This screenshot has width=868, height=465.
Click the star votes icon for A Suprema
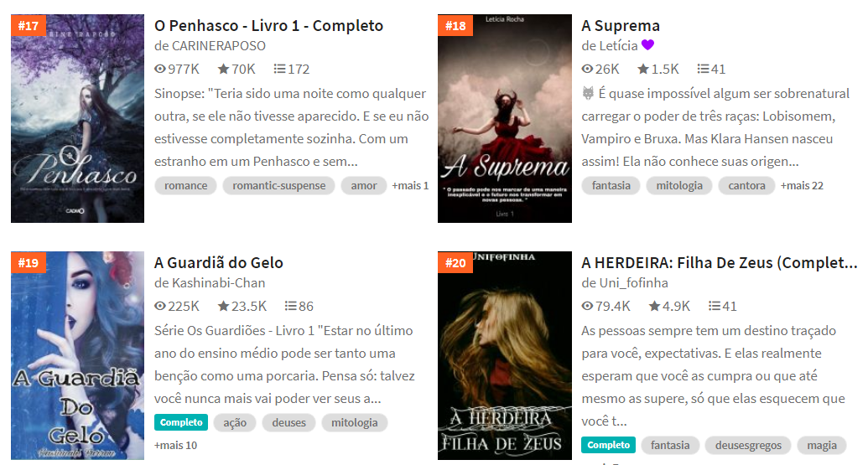[x=642, y=69]
